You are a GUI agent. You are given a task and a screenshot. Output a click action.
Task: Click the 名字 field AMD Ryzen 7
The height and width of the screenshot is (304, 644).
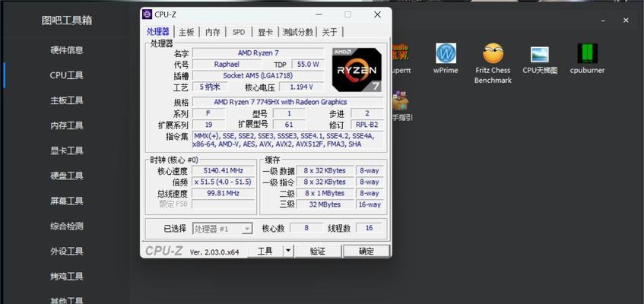pyautogui.click(x=258, y=52)
